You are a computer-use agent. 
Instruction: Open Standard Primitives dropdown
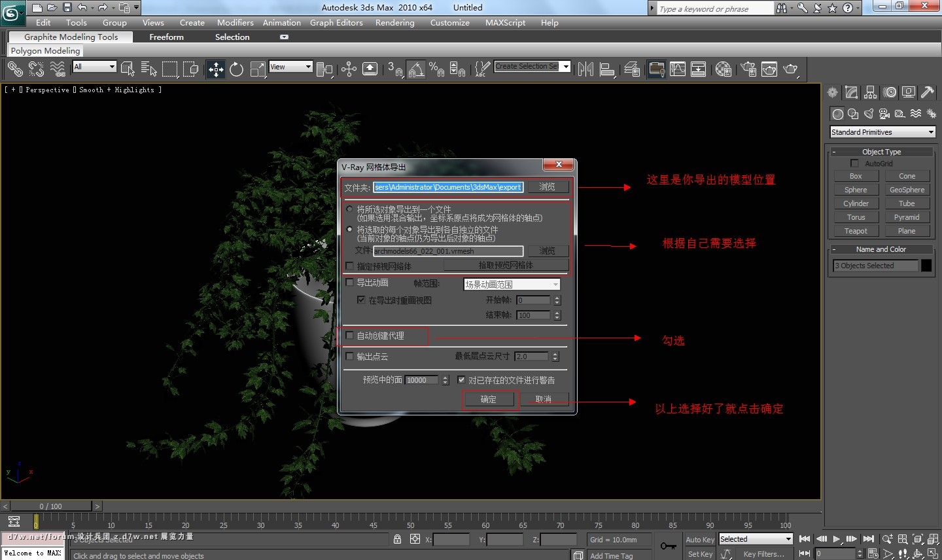[882, 132]
